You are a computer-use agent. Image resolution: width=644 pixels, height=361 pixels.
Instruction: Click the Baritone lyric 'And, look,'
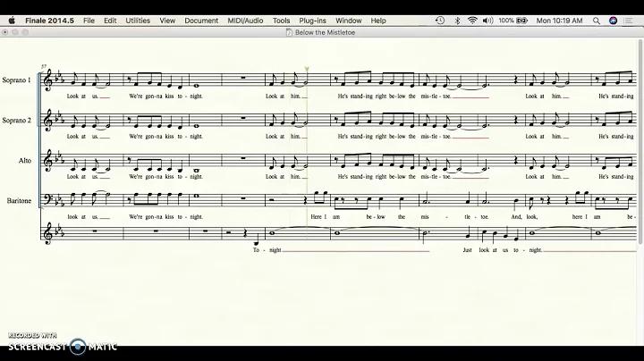click(524, 216)
